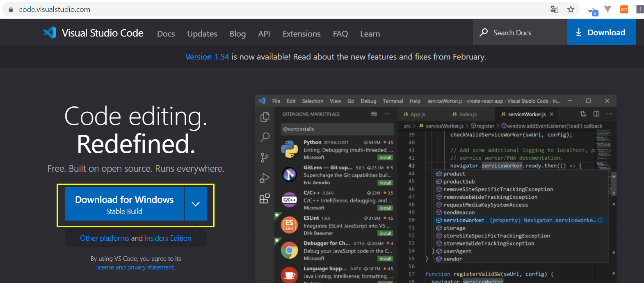Click the info icon on serviceWorker suggestion
Viewport: 644px width, 283px height.
point(600,220)
